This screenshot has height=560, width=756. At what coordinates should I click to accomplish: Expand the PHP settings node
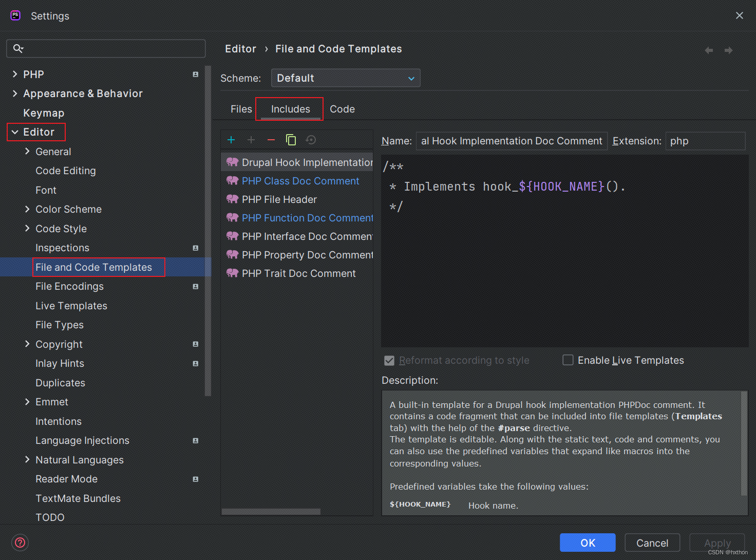coord(15,74)
